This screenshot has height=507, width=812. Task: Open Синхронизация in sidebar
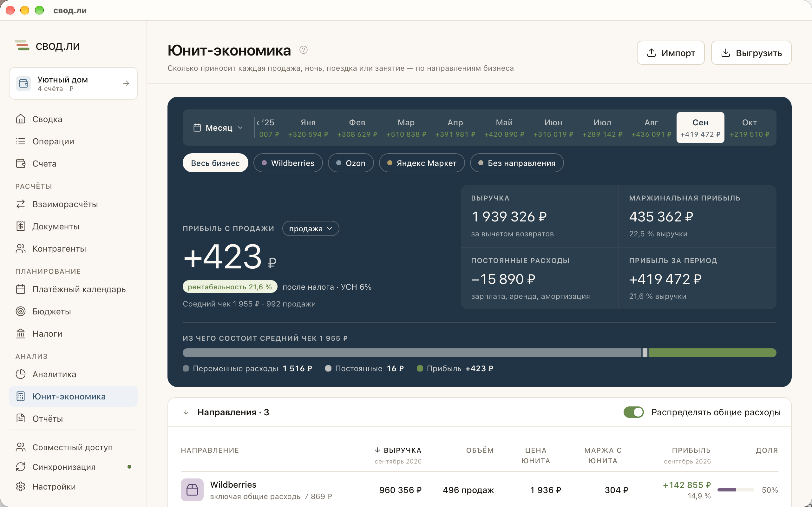73,467
